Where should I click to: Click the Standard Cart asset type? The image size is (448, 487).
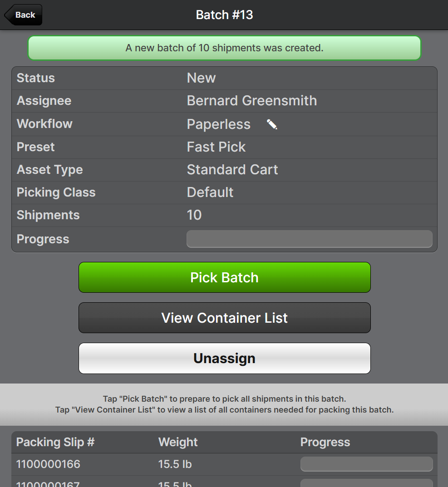click(232, 170)
